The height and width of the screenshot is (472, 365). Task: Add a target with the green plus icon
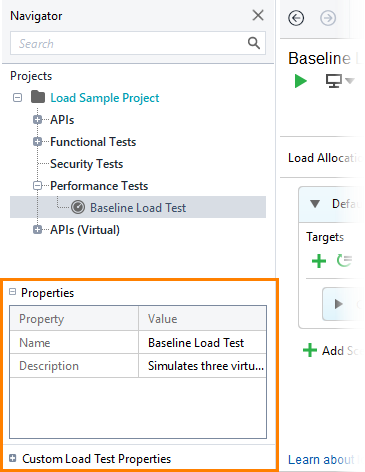[x=319, y=261]
